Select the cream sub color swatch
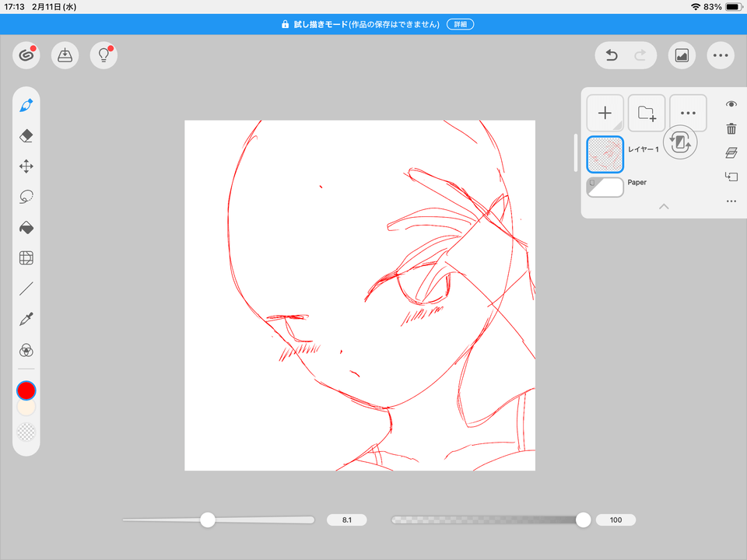 coord(26,408)
